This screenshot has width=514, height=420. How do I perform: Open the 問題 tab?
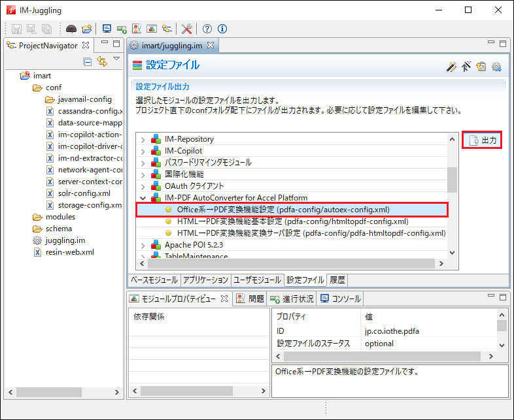[250, 299]
